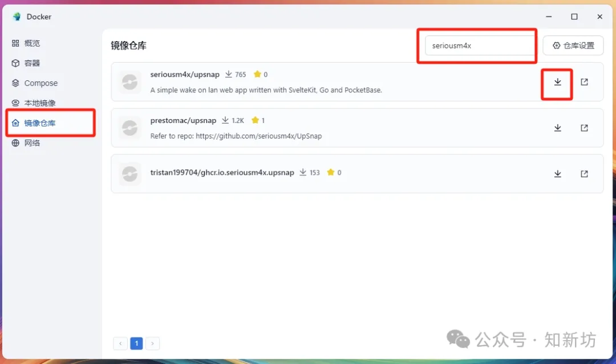Click the prestomac/upsnap repository thumbnail

130,128
